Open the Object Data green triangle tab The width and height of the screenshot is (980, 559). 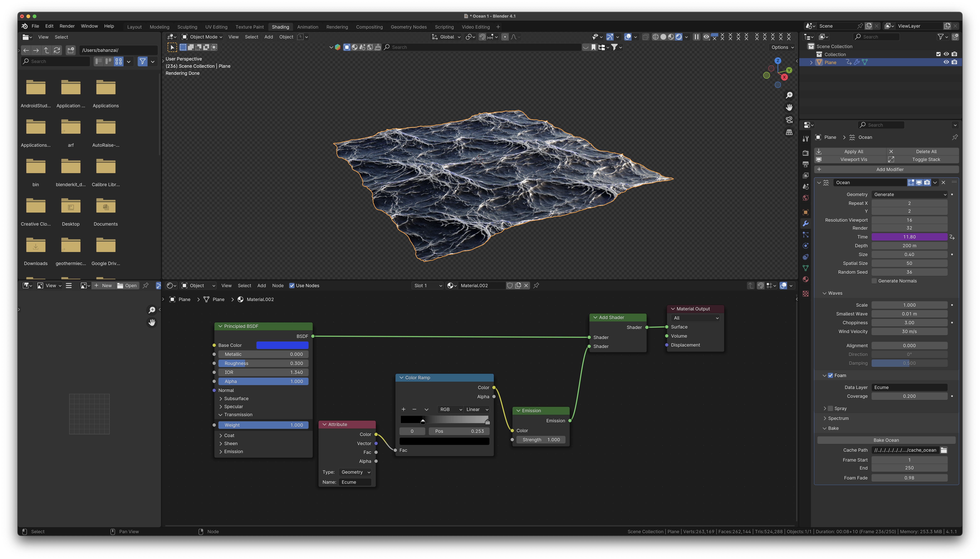point(805,268)
